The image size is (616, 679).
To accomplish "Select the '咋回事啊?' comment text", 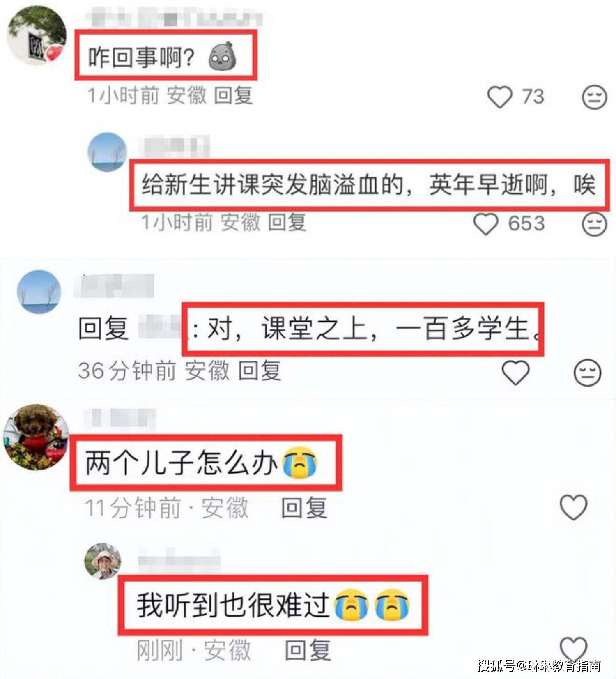I will [x=141, y=58].
